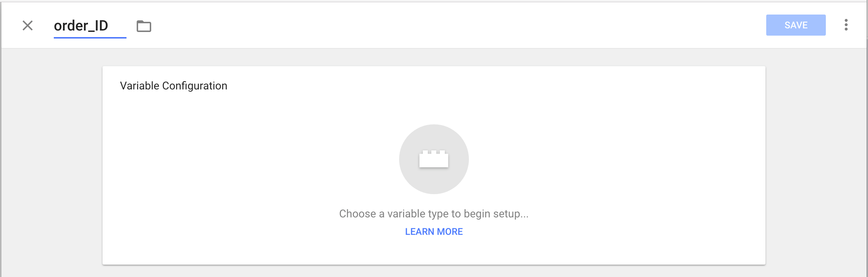The width and height of the screenshot is (868, 277).
Task: Click the gray brick variable type icon
Action: point(434,159)
